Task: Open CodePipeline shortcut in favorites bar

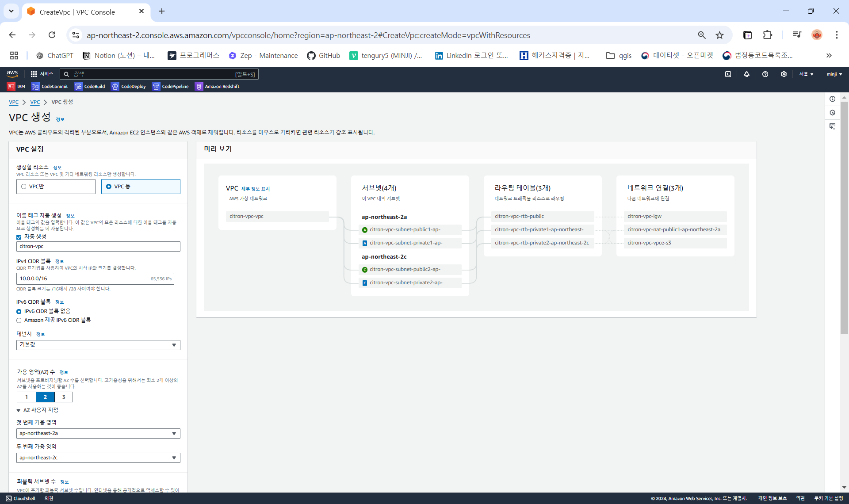Action: coord(170,87)
